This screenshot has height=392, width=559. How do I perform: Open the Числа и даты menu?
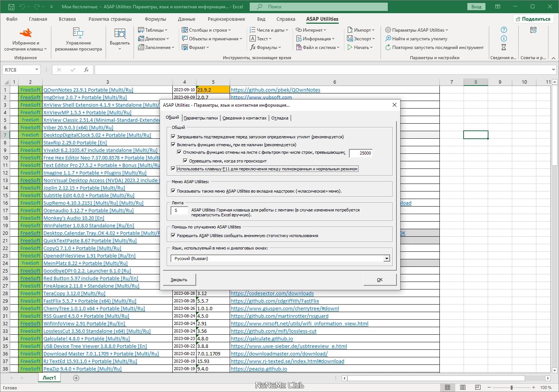click(x=269, y=30)
